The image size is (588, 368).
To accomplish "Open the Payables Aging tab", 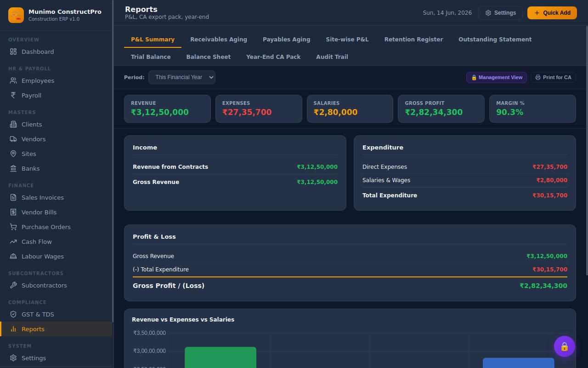I will (286, 40).
